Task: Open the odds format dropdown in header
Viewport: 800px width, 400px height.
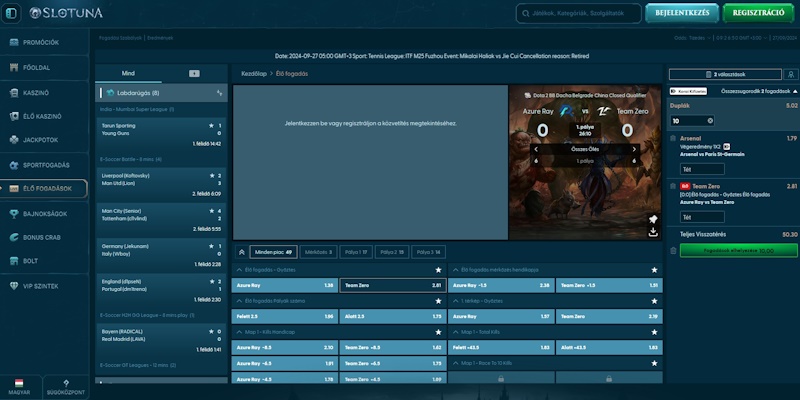Action: (x=693, y=38)
